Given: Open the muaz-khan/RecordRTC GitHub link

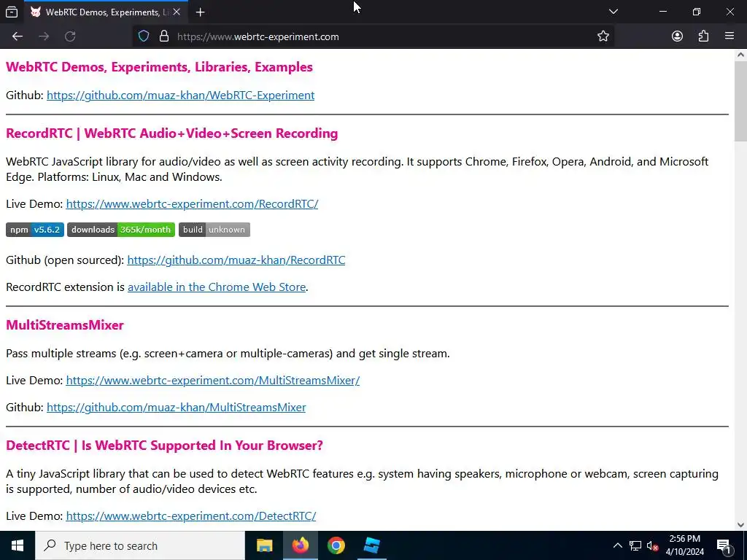Looking at the screenshot, I should [236, 260].
